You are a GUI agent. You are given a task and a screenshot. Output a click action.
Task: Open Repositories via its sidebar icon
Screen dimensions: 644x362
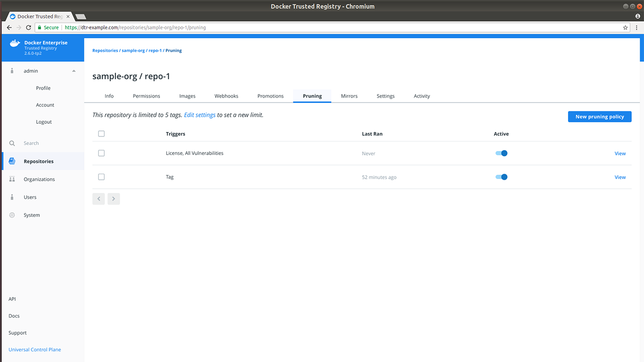pyautogui.click(x=12, y=162)
